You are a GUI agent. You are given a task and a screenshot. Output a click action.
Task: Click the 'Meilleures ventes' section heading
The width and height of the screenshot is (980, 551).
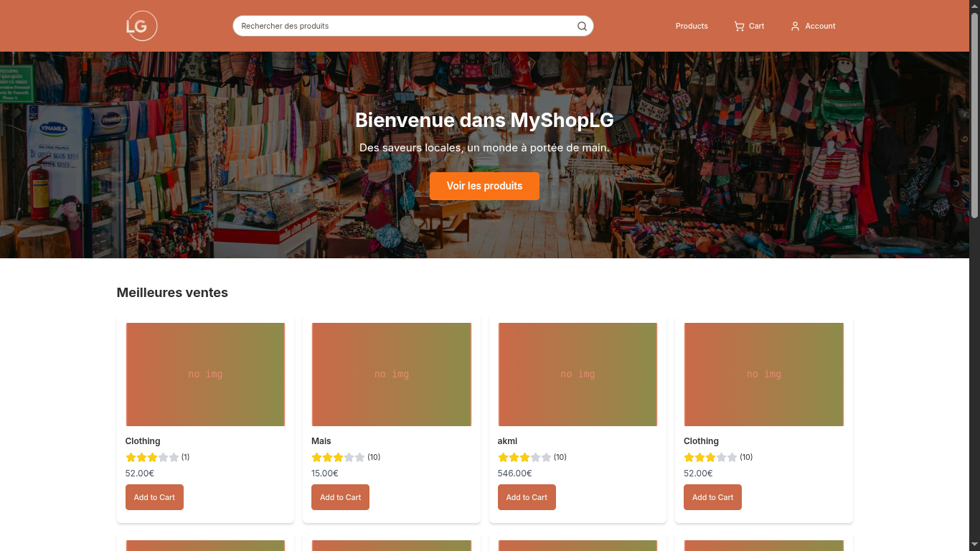click(172, 293)
